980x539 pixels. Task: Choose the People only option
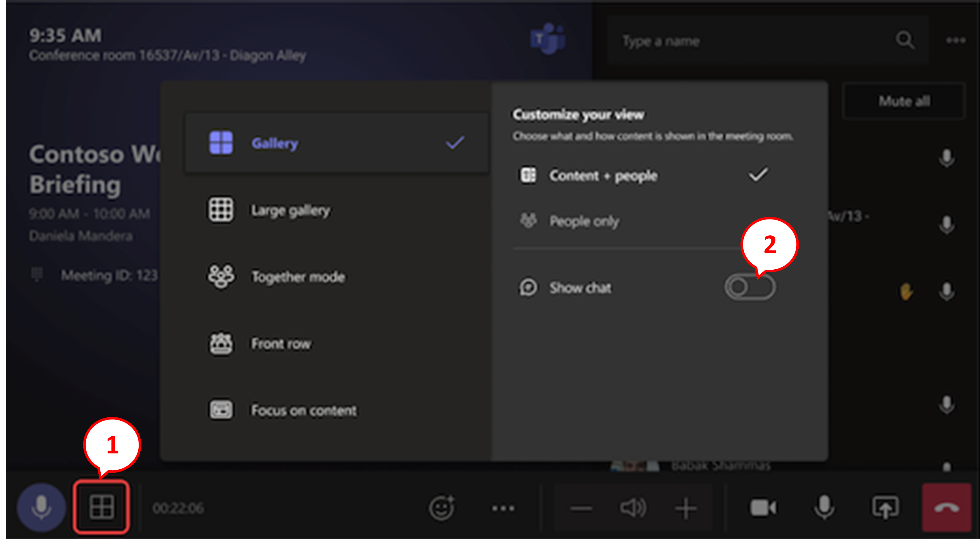click(x=584, y=221)
